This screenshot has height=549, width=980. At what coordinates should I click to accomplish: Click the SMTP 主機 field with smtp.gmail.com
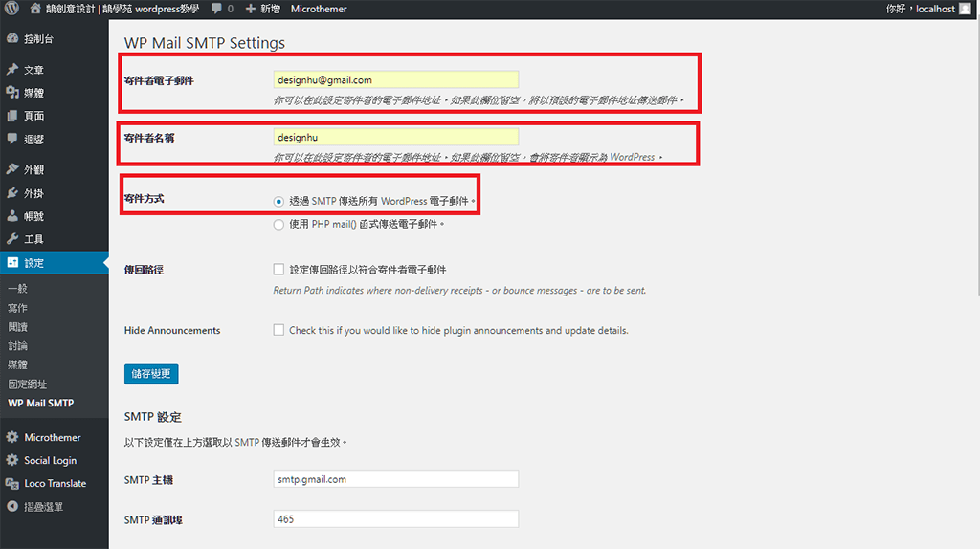click(x=395, y=479)
